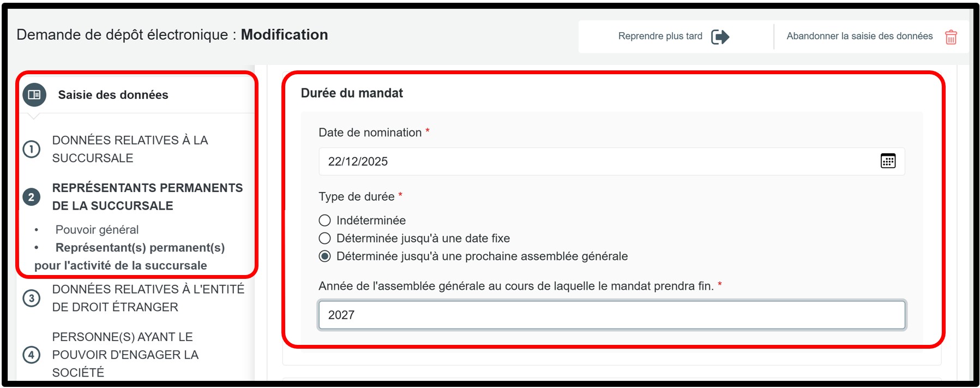Open the calendar date picker icon
The height and width of the screenshot is (388, 980).
pos(888,161)
